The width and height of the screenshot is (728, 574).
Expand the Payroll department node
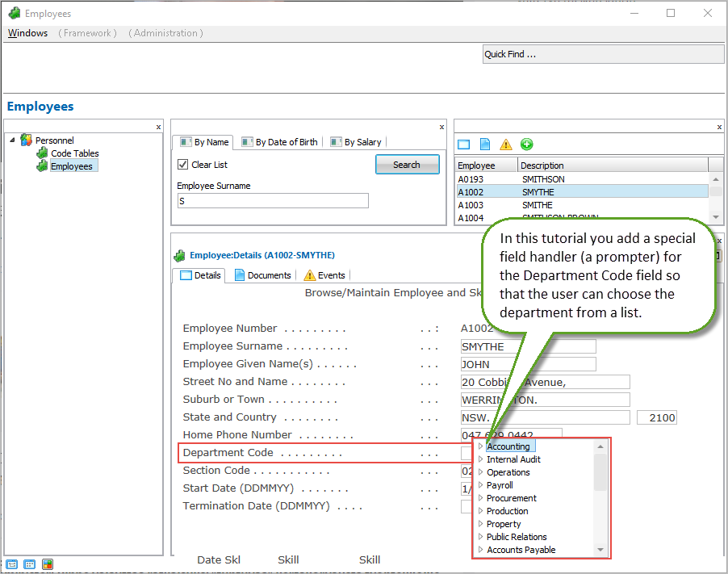480,485
